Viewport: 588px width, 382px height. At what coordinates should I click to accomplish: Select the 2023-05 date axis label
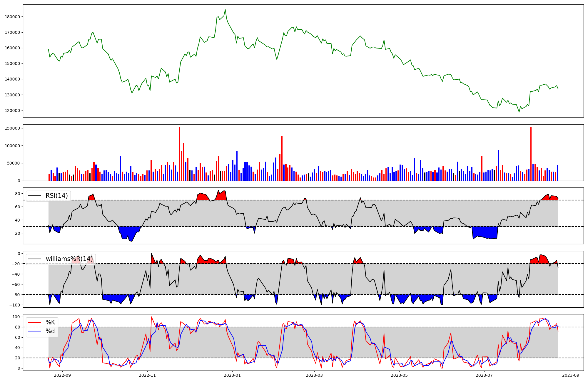click(399, 375)
